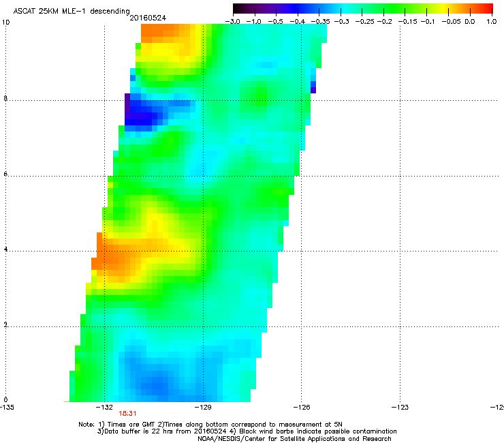The width and height of the screenshot is (504, 443).
Task: Click the latitude axis label 2
Action: pyautogui.click(x=5, y=325)
